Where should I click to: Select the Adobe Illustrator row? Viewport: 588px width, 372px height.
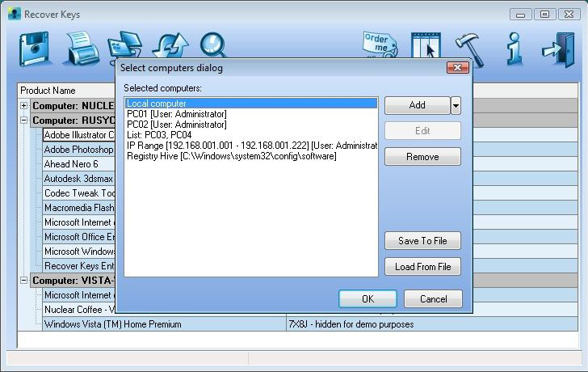pyautogui.click(x=79, y=135)
